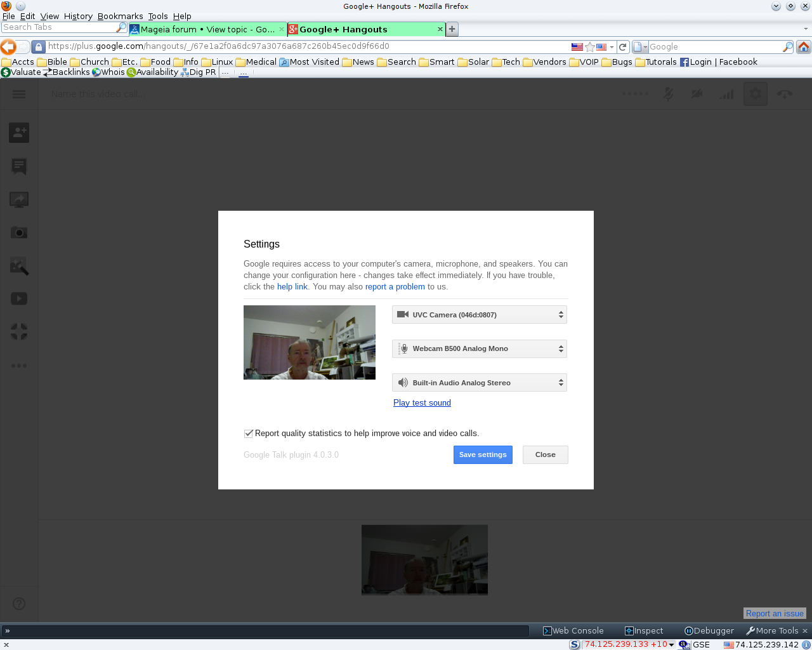Open the YouTube app in sidebar
812x650 pixels.
coord(19,298)
